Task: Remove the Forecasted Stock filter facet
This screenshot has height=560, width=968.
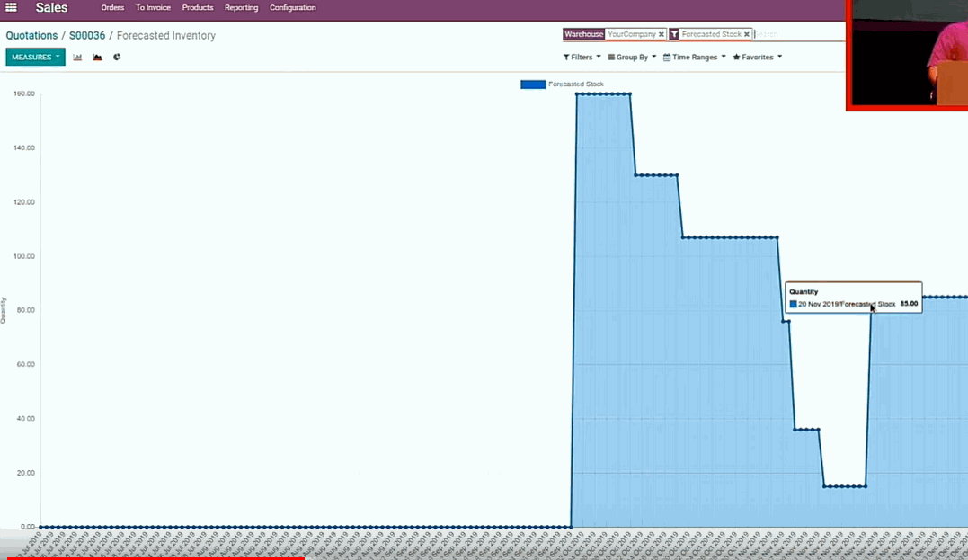Action: pyautogui.click(x=746, y=35)
